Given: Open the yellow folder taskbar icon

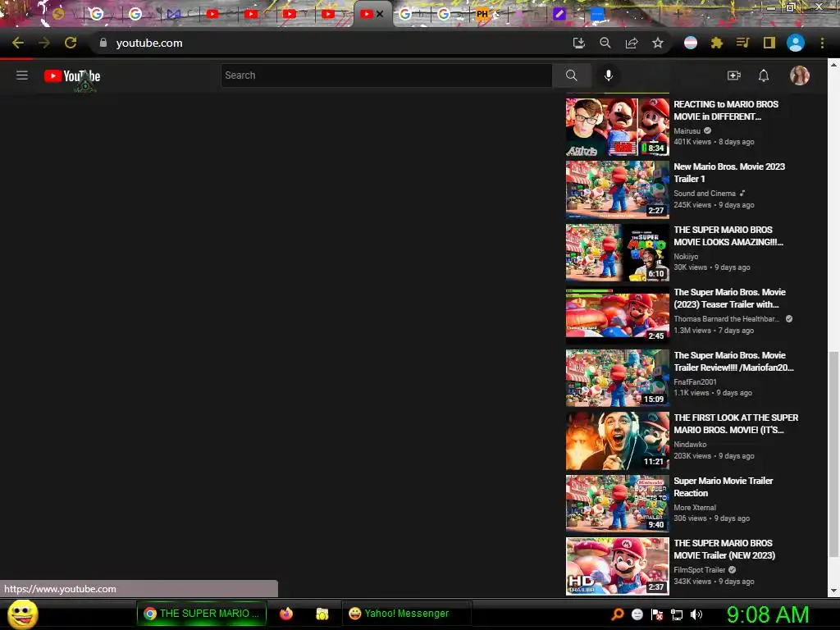Looking at the screenshot, I should click(x=322, y=614).
